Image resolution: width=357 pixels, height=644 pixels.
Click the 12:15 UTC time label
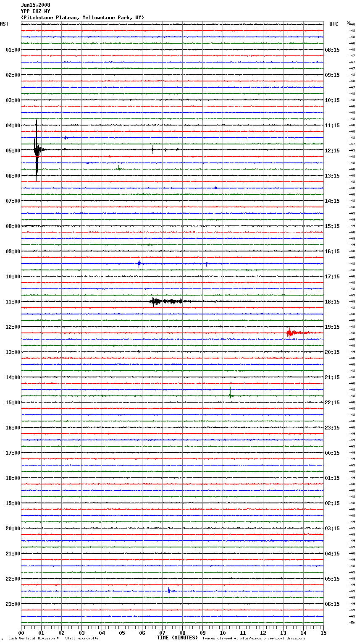tap(332, 151)
